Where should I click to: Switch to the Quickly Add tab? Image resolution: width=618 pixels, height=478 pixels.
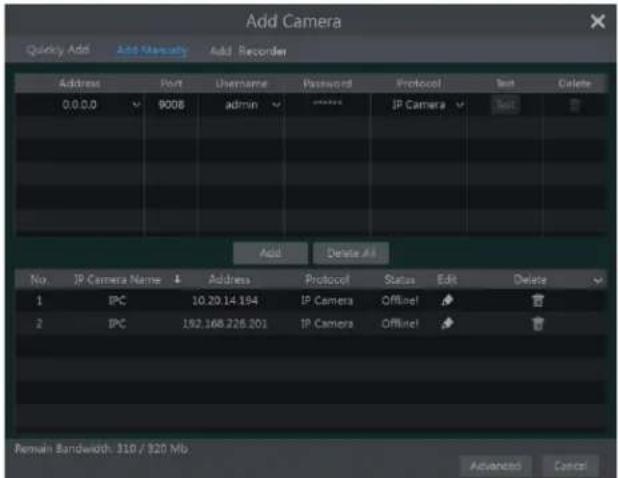(x=58, y=50)
